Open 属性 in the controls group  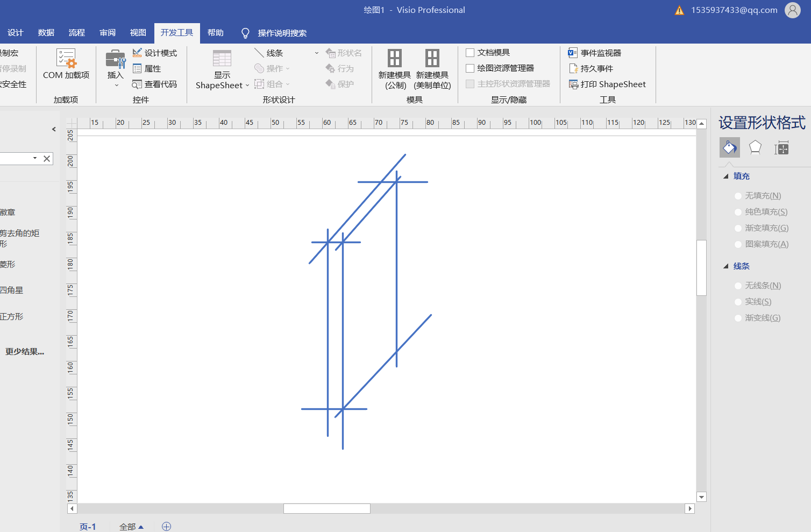153,68
